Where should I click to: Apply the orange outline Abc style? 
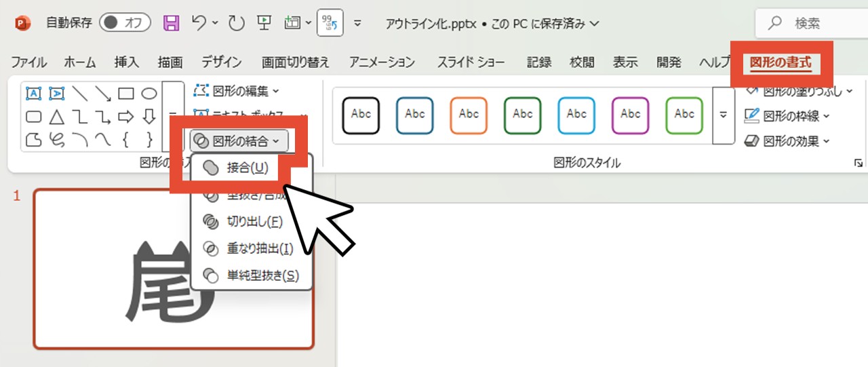click(469, 115)
